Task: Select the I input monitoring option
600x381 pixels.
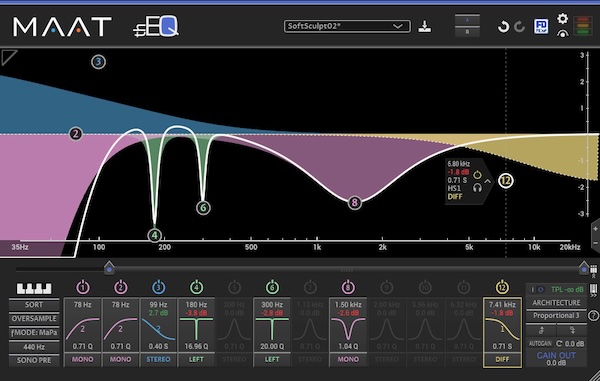Action: click(x=532, y=290)
